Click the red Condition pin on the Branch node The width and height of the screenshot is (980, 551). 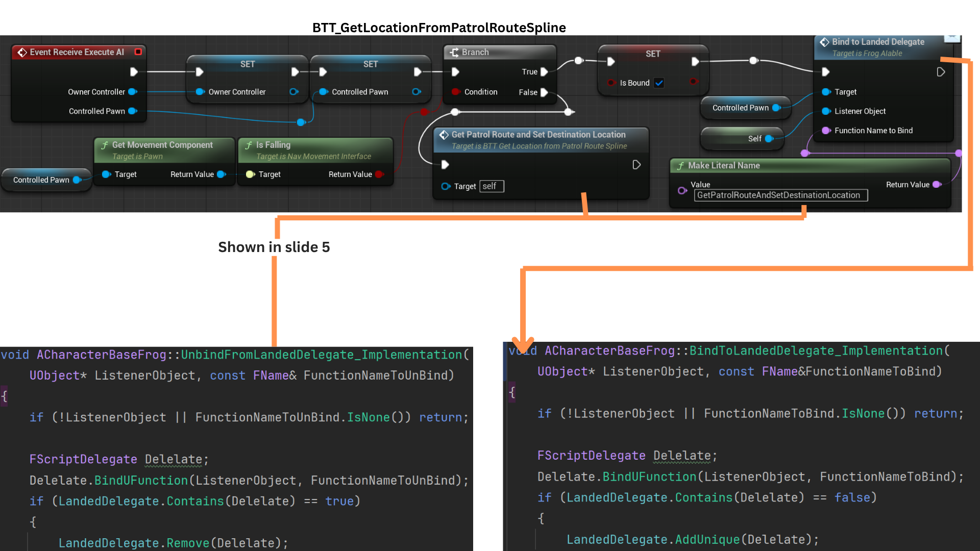(x=455, y=92)
